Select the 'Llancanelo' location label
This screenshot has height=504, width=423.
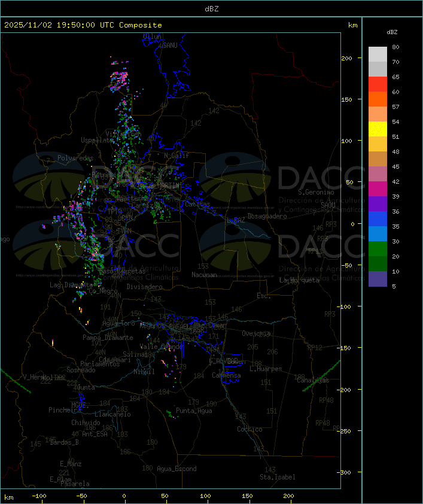coord(112,415)
